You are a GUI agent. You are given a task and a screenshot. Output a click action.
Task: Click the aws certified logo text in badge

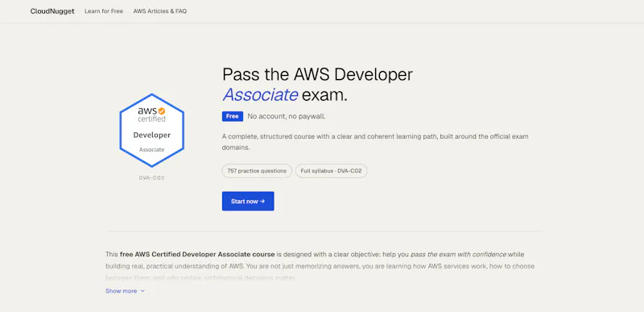(151, 114)
